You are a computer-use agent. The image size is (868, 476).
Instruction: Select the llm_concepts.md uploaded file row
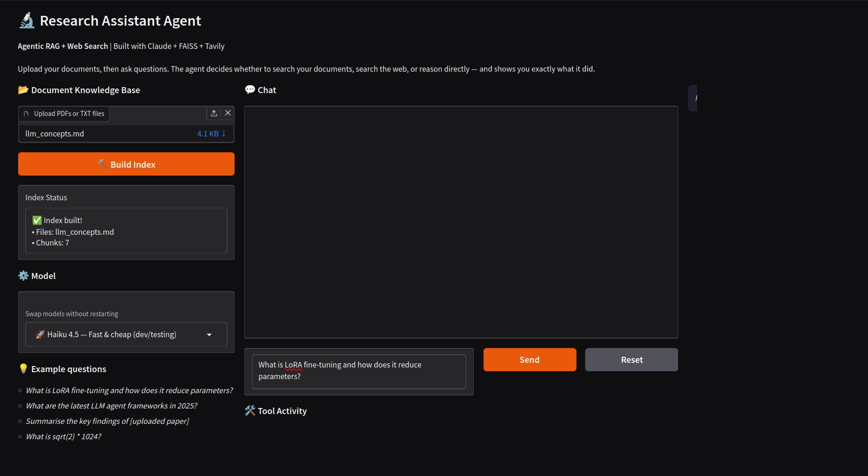coord(126,134)
